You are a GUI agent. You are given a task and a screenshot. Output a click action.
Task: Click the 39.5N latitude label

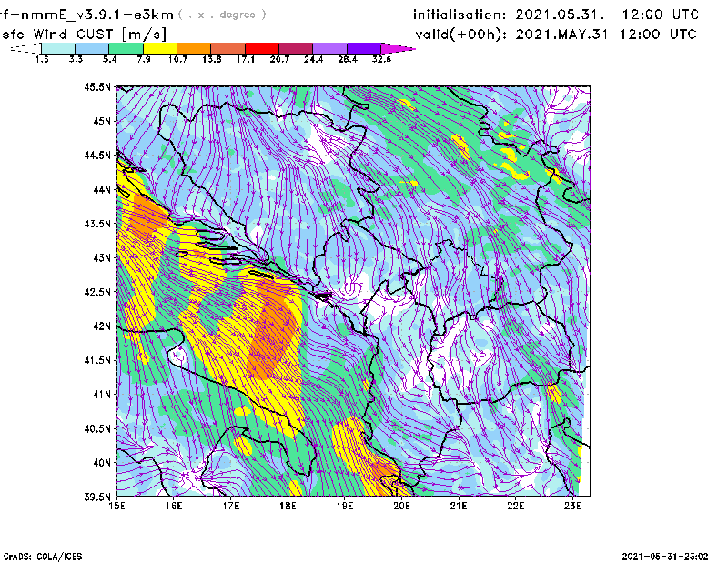pos(97,497)
